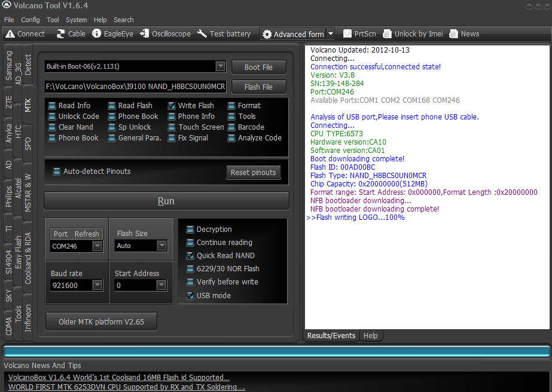
Task: Open the News icon in the toolbar
Action: (454, 34)
